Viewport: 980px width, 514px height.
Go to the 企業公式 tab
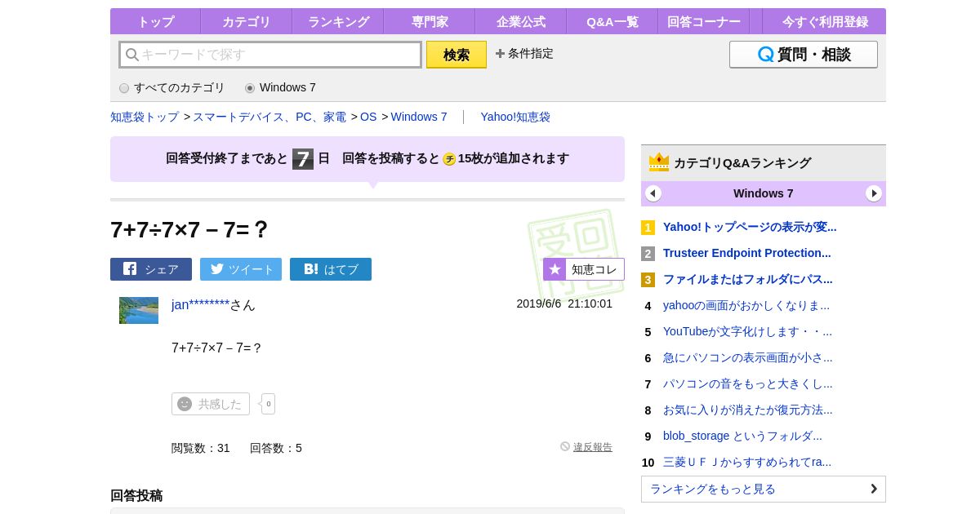click(x=520, y=22)
